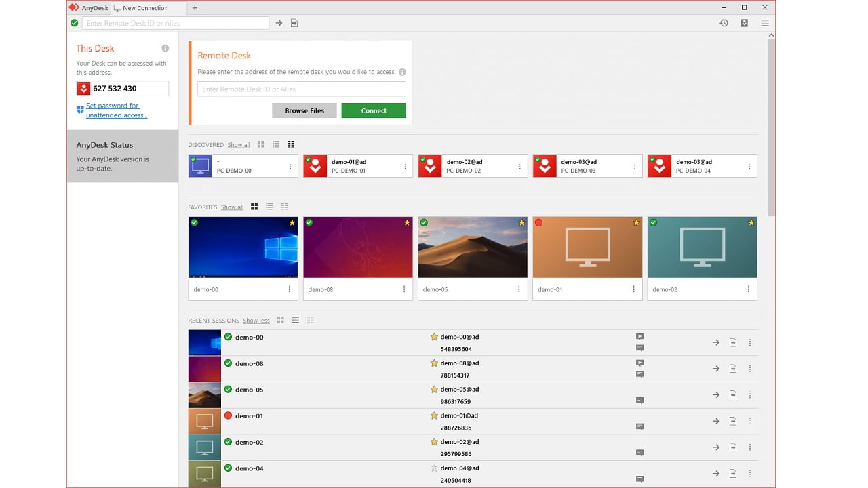
Task: Switch Favorites to list view layout
Action: coord(269,207)
